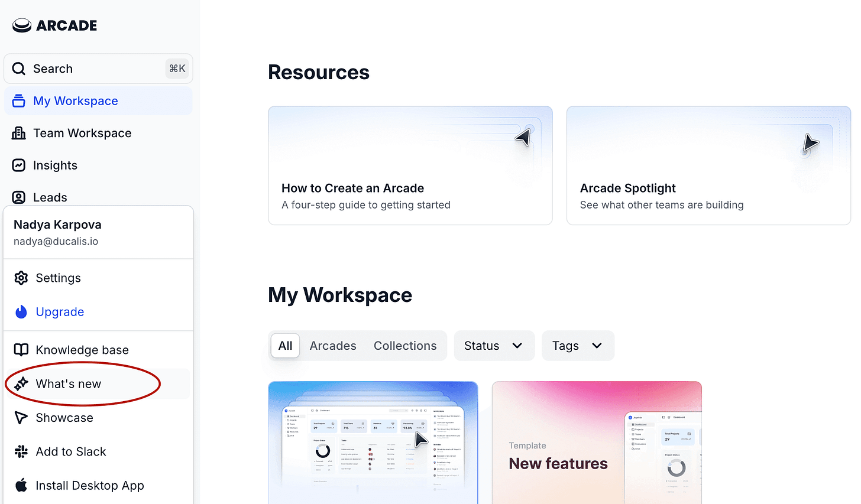Image resolution: width=861 pixels, height=504 pixels.
Task: Click the Upgrade flame icon
Action: pyautogui.click(x=21, y=311)
